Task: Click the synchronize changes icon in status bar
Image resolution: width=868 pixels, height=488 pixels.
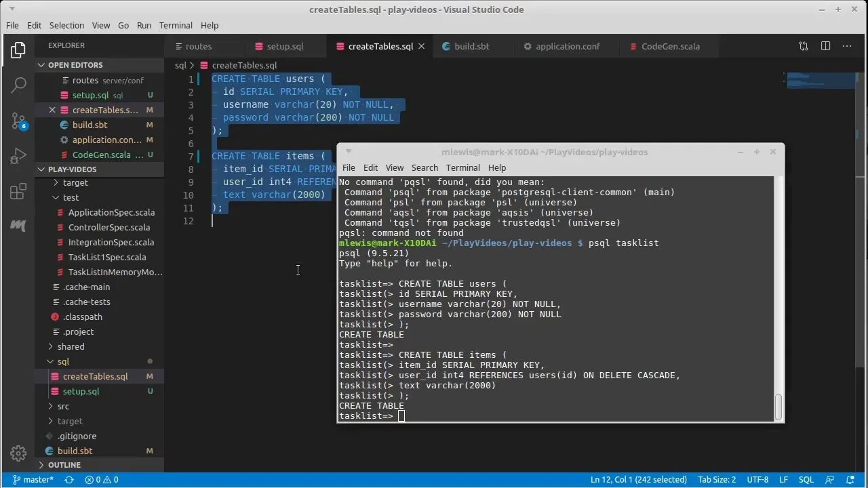Action: (x=68, y=479)
